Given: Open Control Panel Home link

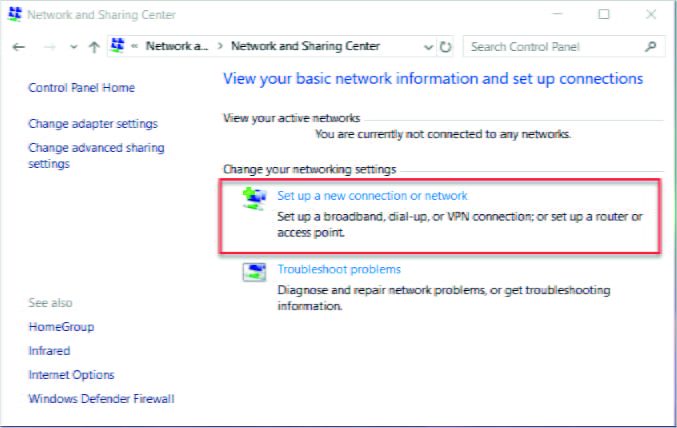Looking at the screenshot, I should click(x=82, y=88).
